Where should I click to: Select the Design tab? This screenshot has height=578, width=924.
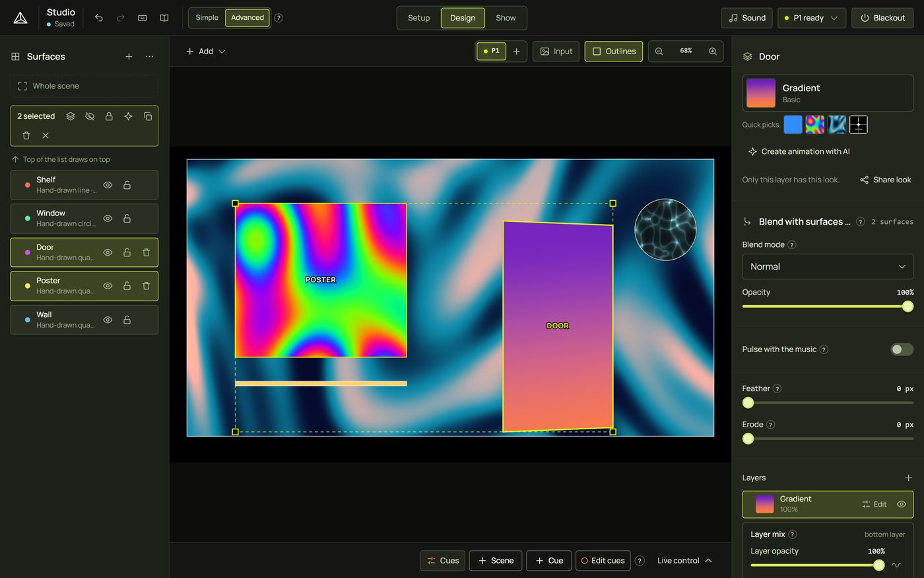(463, 18)
